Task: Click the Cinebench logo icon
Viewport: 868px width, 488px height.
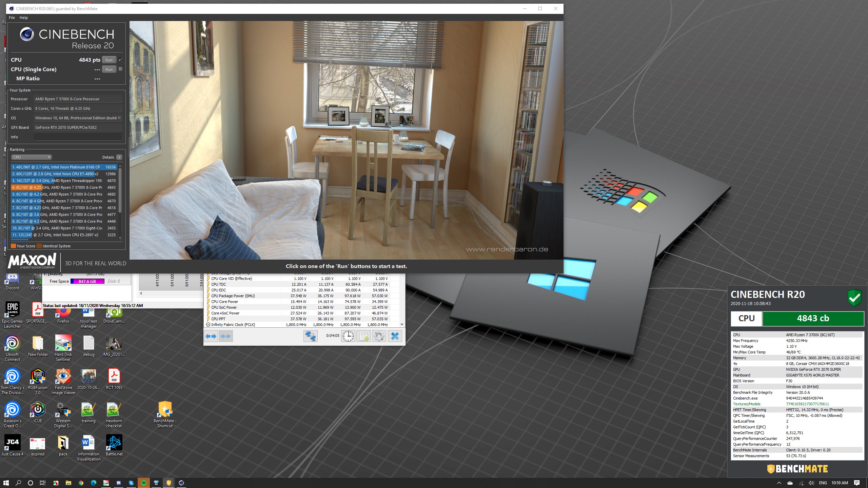Action: (x=27, y=34)
